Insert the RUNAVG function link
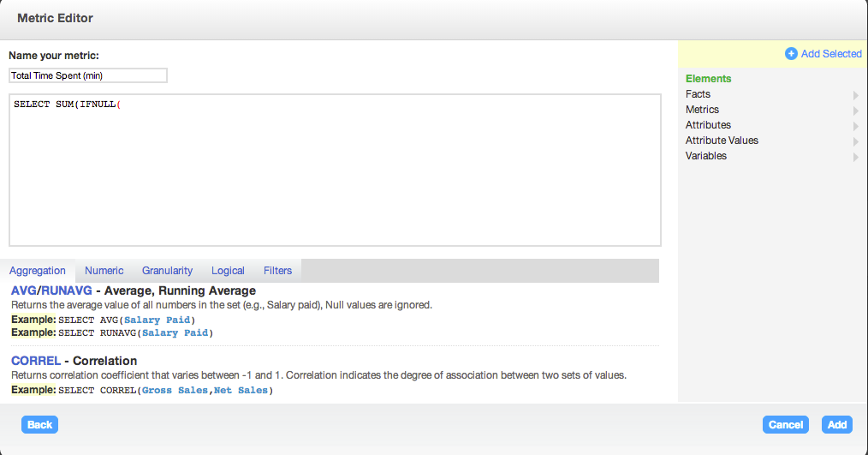 pyautogui.click(x=67, y=291)
